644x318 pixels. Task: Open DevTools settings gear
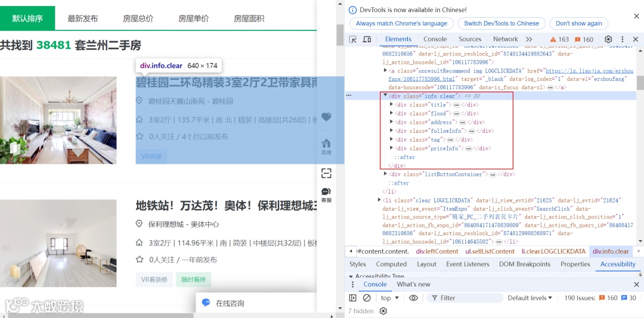[608, 39]
